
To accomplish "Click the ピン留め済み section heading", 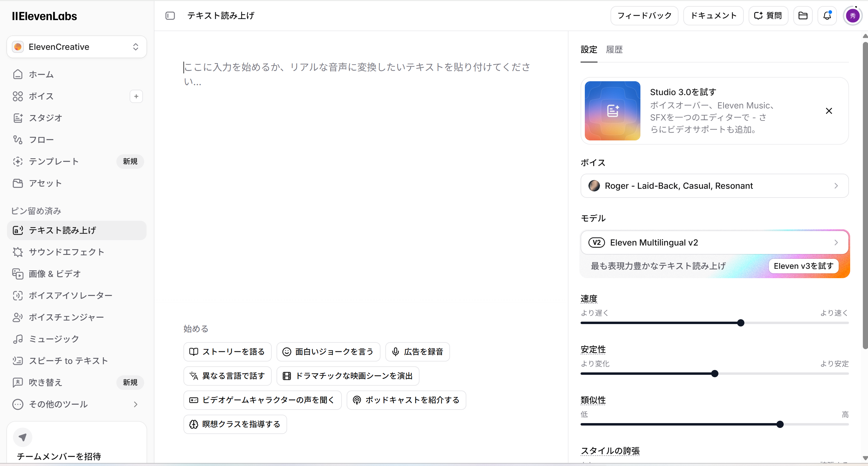I will tap(36, 211).
